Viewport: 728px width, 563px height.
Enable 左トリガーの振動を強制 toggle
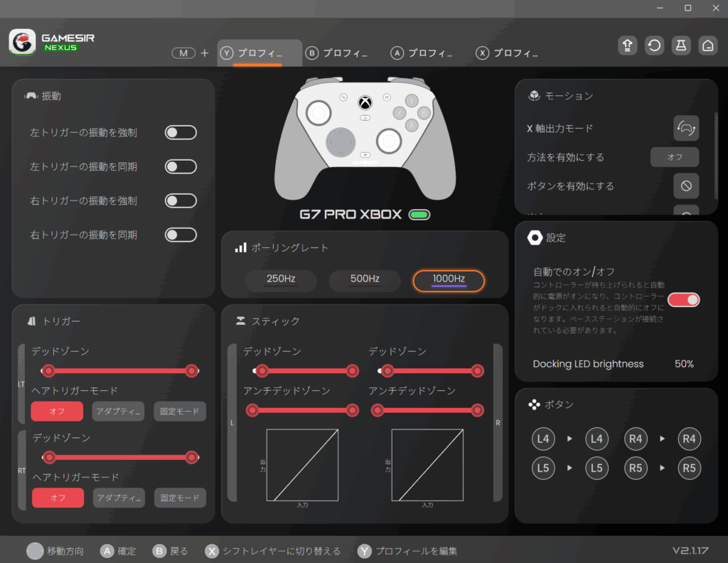tap(181, 133)
